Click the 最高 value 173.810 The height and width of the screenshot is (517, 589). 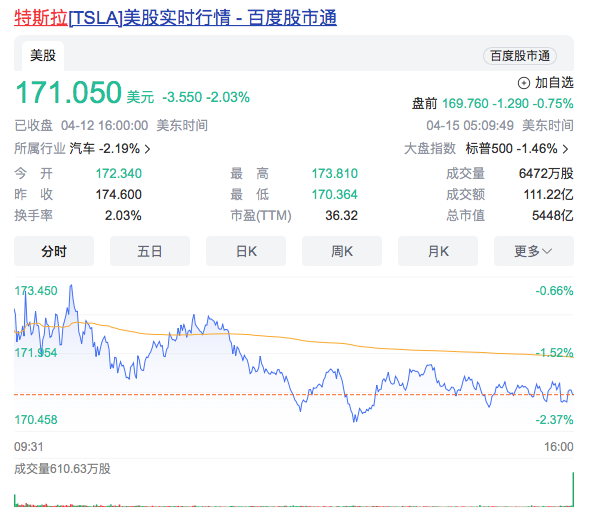pos(334,174)
